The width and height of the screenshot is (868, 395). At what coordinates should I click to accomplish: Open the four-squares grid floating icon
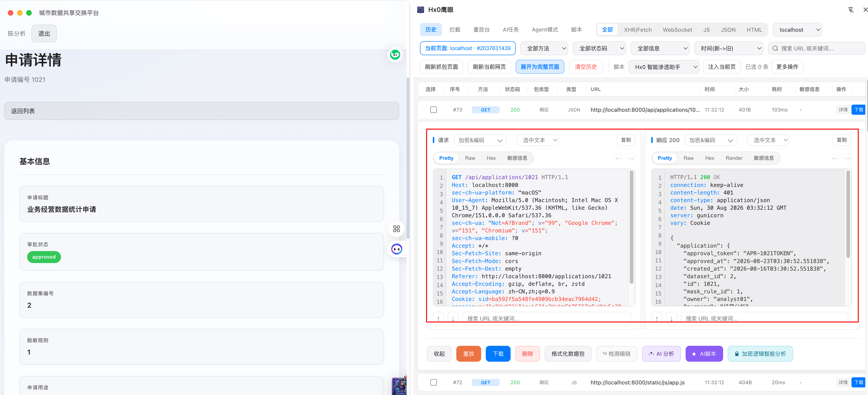tap(397, 229)
